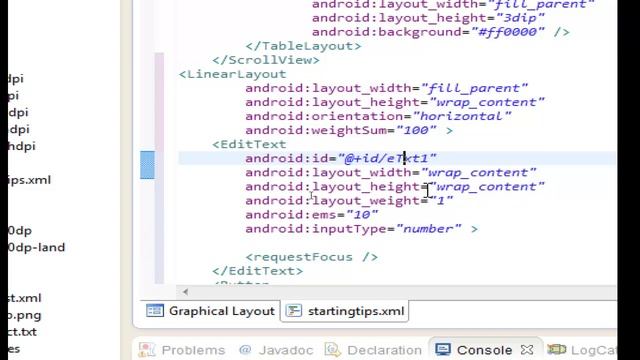Click the </ScrollView> closing tag
Screen dimensions: 640x360
266,60
